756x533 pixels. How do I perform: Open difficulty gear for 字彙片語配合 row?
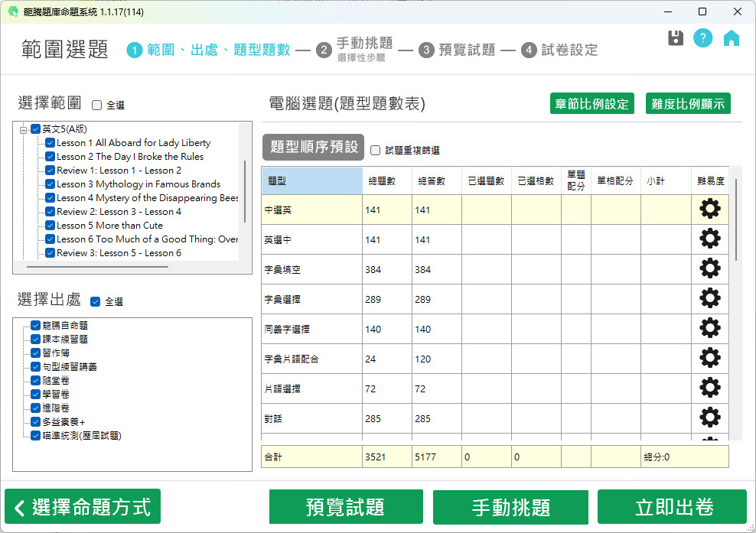coord(710,359)
